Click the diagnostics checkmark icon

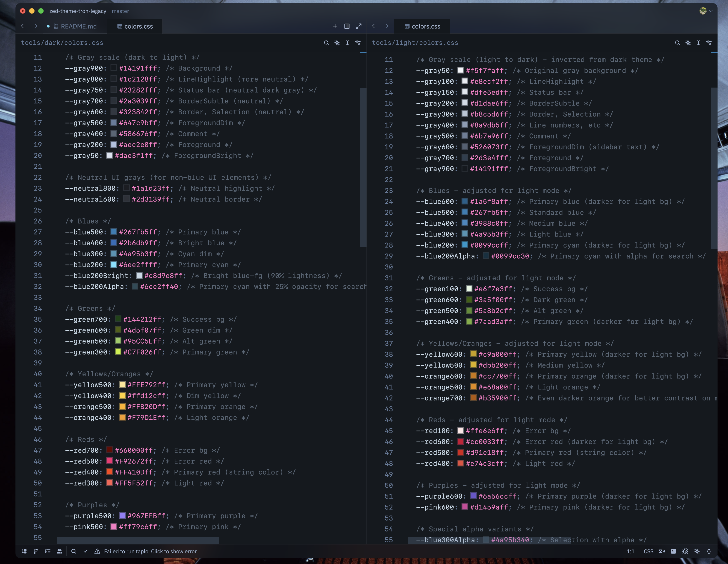(85, 551)
